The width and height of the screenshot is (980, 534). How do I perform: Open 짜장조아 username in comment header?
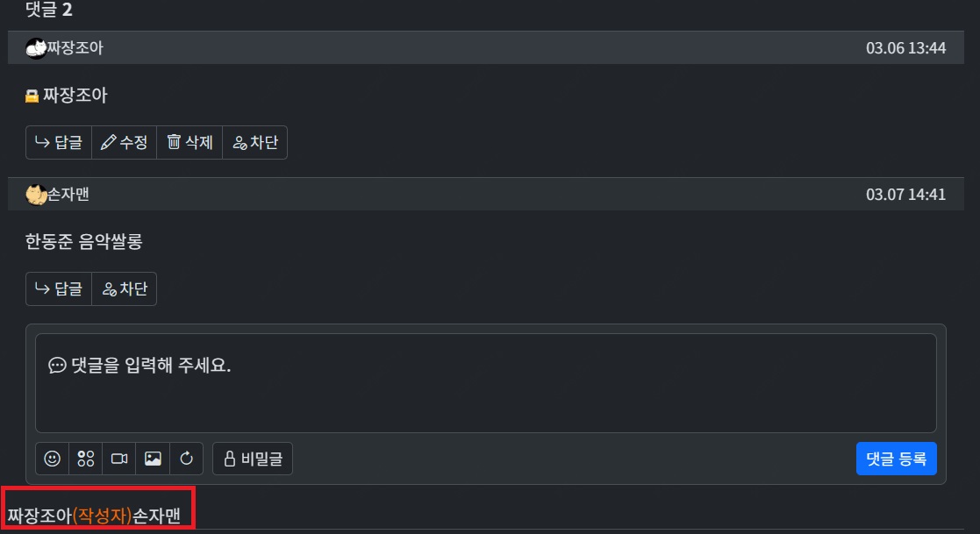click(75, 48)
